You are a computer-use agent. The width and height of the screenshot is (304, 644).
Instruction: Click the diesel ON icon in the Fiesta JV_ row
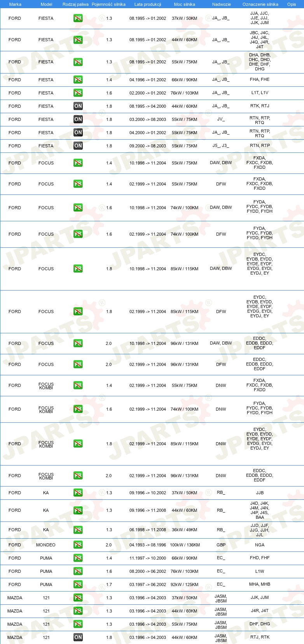point(78,119)
